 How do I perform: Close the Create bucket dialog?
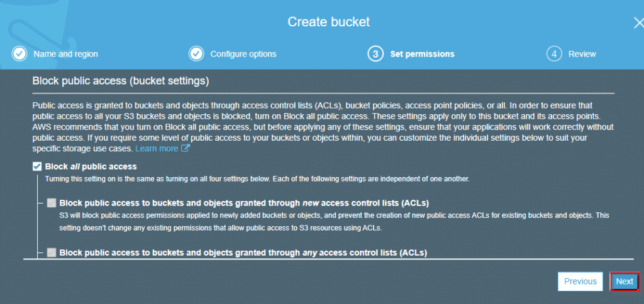(x=639, y=22)
